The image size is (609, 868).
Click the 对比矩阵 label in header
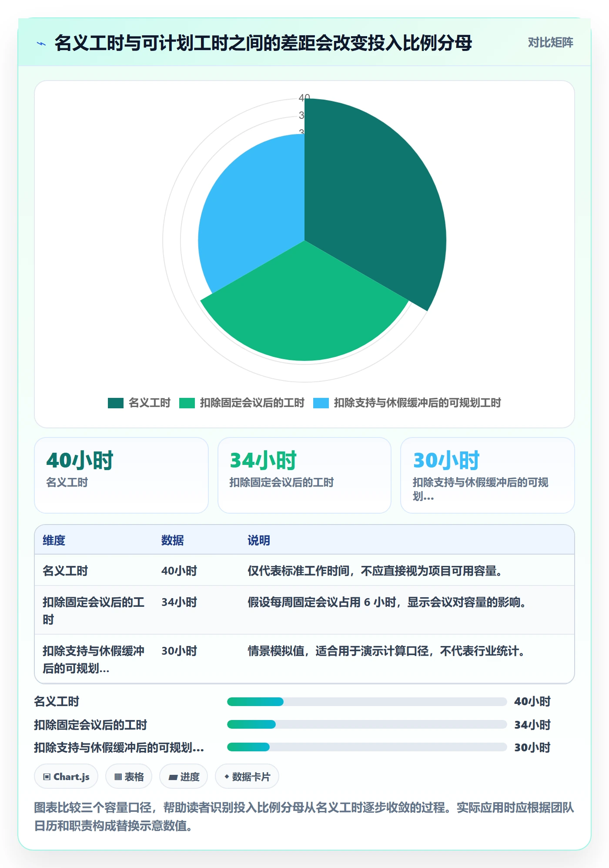pos(550,43)
